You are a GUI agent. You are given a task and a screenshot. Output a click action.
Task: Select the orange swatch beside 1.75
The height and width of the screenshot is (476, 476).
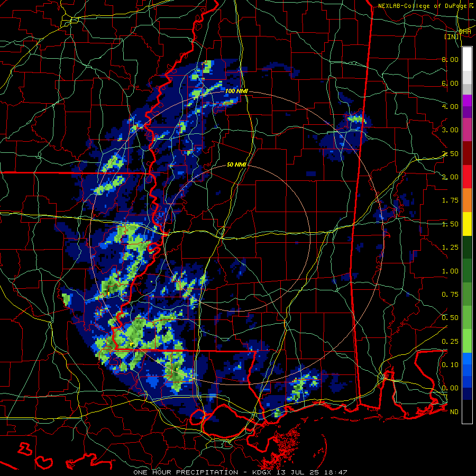[x=467, y=200]
